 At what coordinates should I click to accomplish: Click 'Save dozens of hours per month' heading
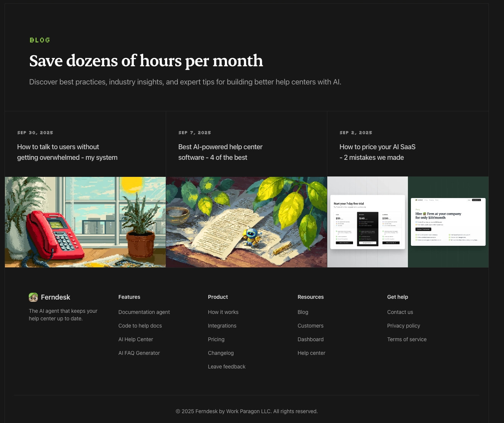[146, 61]
